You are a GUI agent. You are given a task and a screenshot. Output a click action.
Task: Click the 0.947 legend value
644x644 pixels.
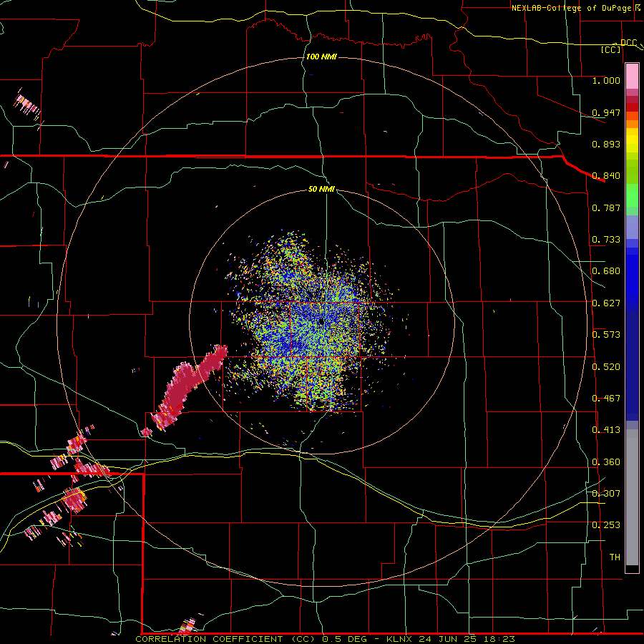pyautogui.click(x=606, y=112)
